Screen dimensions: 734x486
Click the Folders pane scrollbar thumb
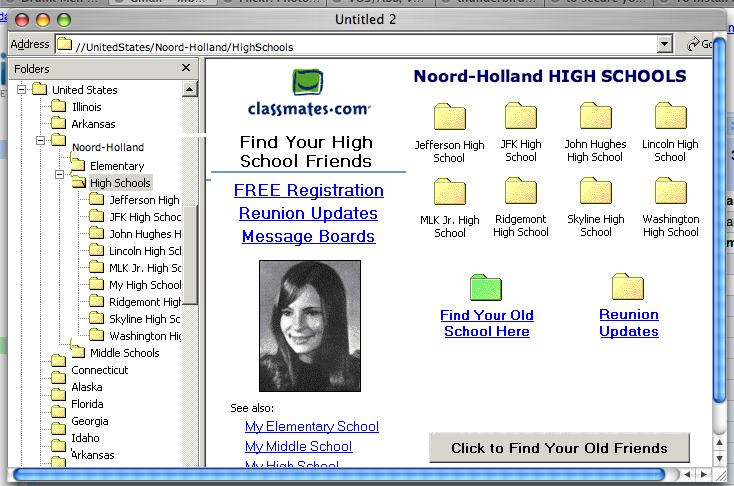click(x=190, y=255)
